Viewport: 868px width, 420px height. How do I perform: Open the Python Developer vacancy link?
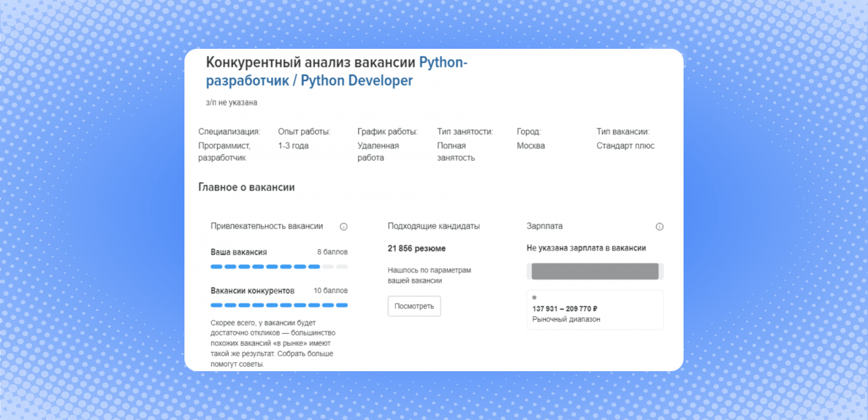tap(336, 72)
